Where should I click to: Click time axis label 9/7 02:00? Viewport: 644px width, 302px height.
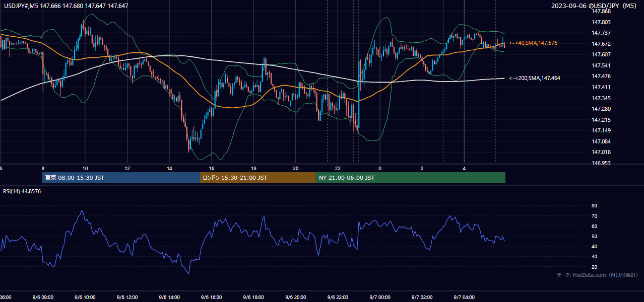tap(422, 297)
